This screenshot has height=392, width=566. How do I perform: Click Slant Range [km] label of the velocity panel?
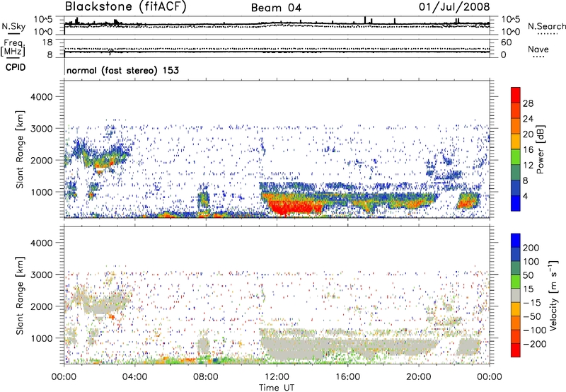(20, 296)
